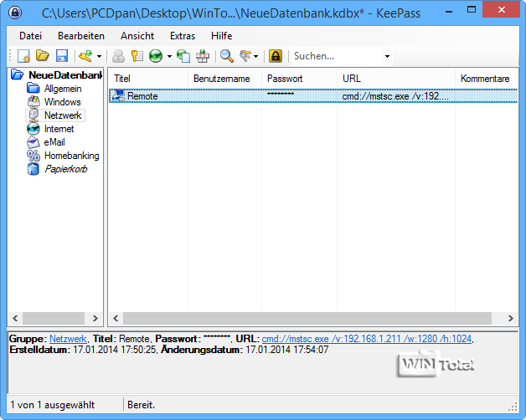The height and width of the screenshot is (420, 526).
Task: Click the entry list horizontal scrollbar thumb
Action: coord(307,318)
